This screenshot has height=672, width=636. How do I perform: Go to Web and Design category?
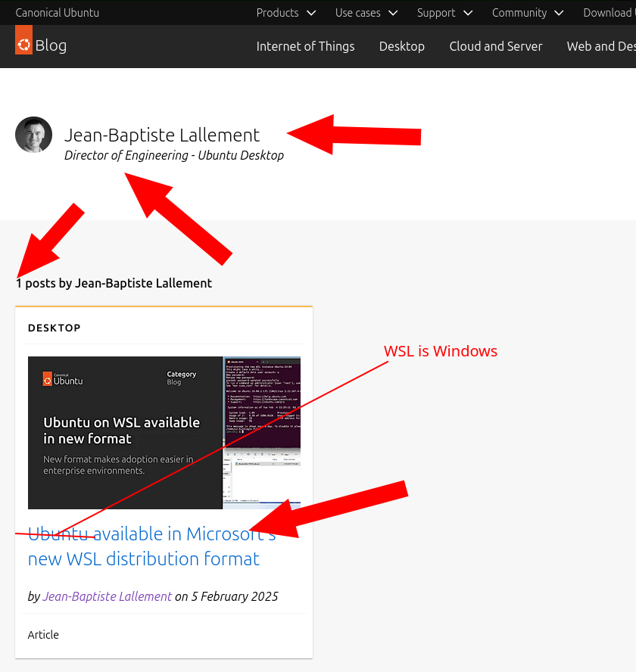click(601, 46)
